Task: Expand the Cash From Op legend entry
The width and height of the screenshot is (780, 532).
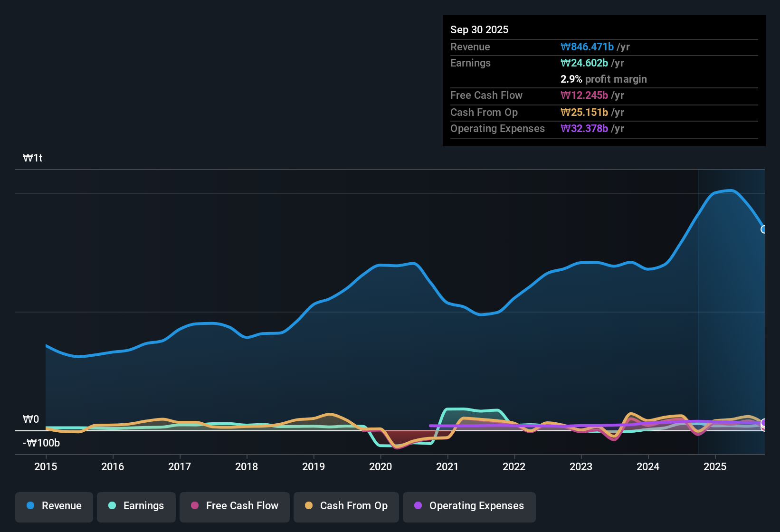Action: pyautogui.click(x=346, y=507)
